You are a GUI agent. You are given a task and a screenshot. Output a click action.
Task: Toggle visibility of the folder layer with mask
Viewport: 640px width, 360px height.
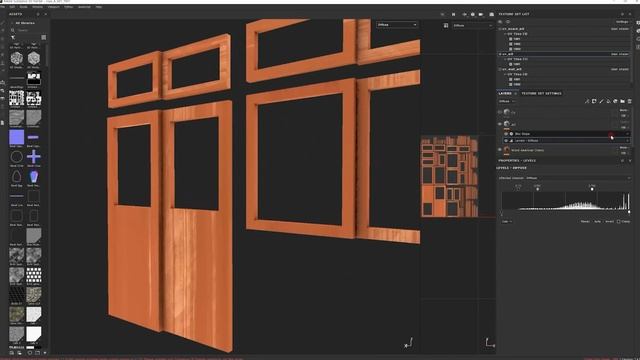pyautogui.click(x=500, y=124)
